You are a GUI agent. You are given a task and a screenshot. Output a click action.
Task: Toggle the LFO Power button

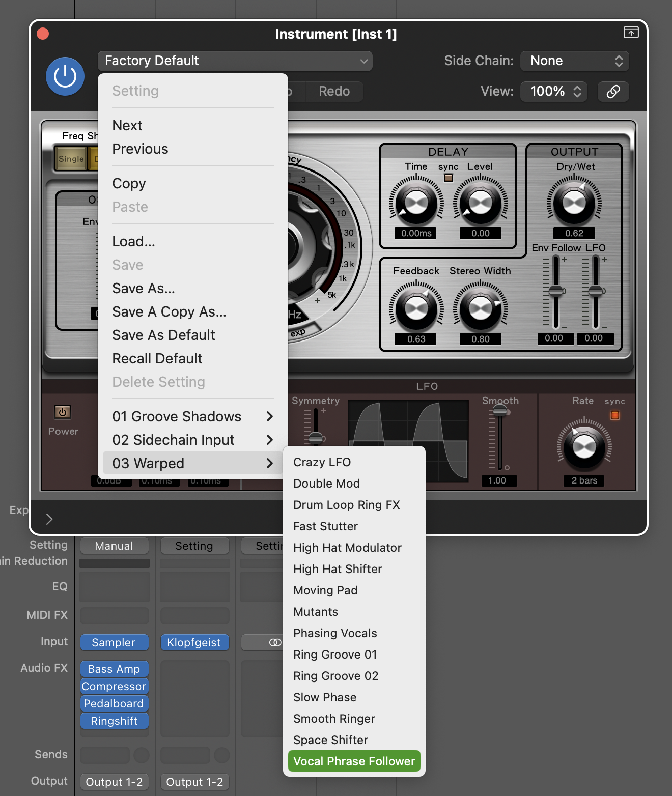click(63, 412)
